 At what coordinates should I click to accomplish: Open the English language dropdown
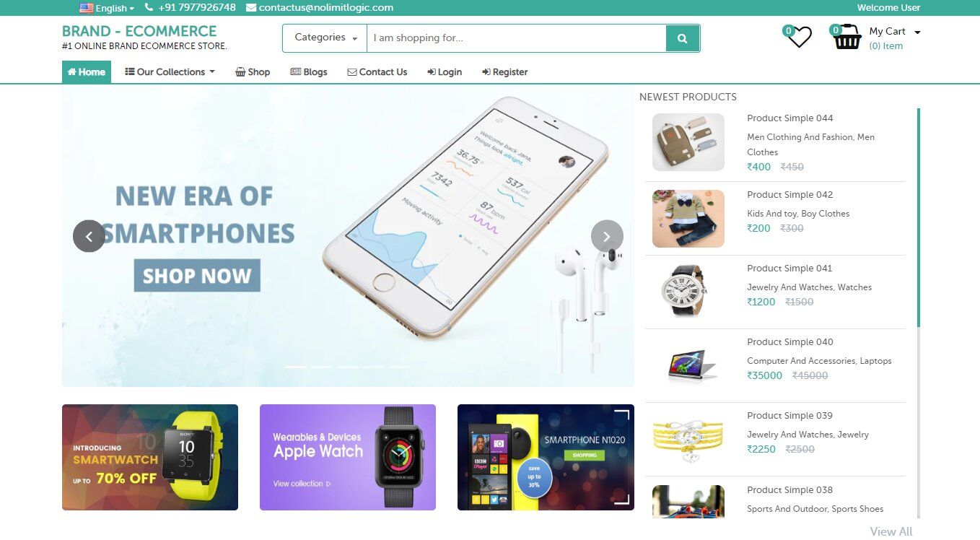point(107,8)
